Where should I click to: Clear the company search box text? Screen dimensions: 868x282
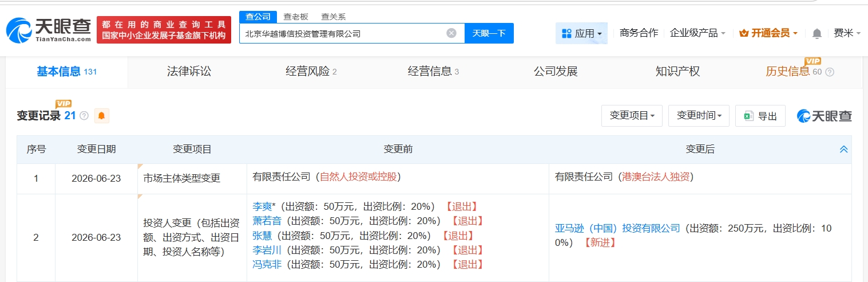click(x=451, y=33)
